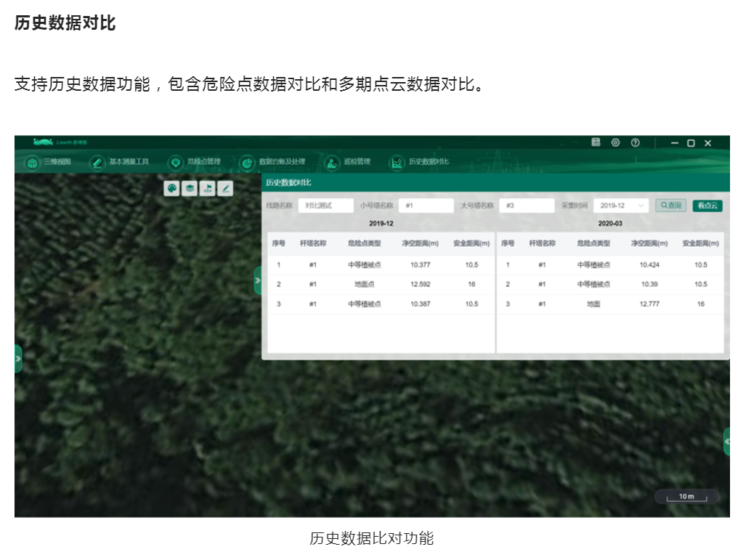Click the 大号塔名称 input field
This screenshot has height=560, width=746.
527,206
